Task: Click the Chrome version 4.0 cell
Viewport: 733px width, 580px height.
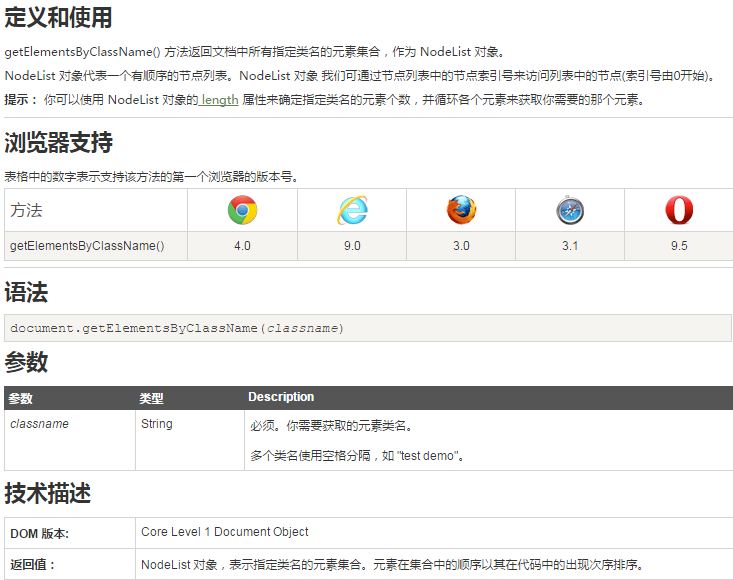Action: click(242, 246)
